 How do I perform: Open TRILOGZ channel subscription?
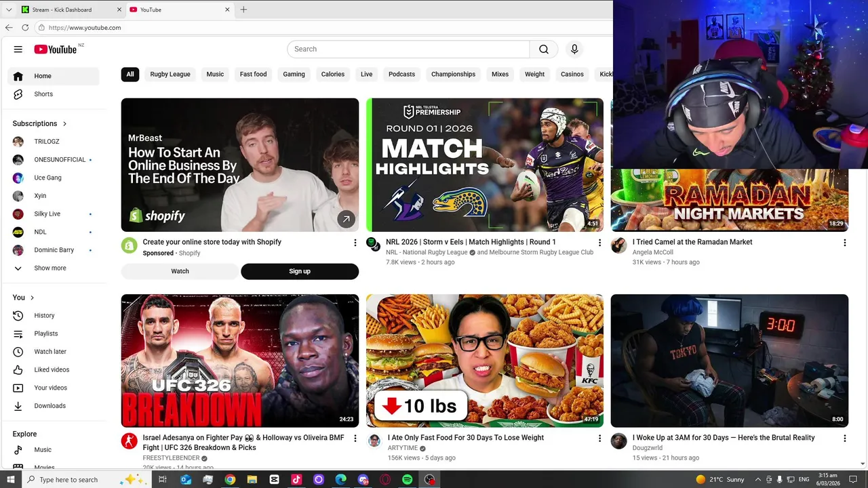[x=54, y=142]
